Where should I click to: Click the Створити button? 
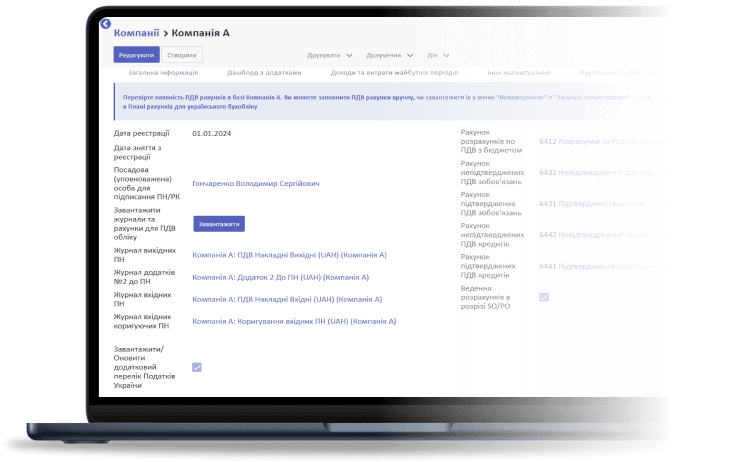click(182, 55)
